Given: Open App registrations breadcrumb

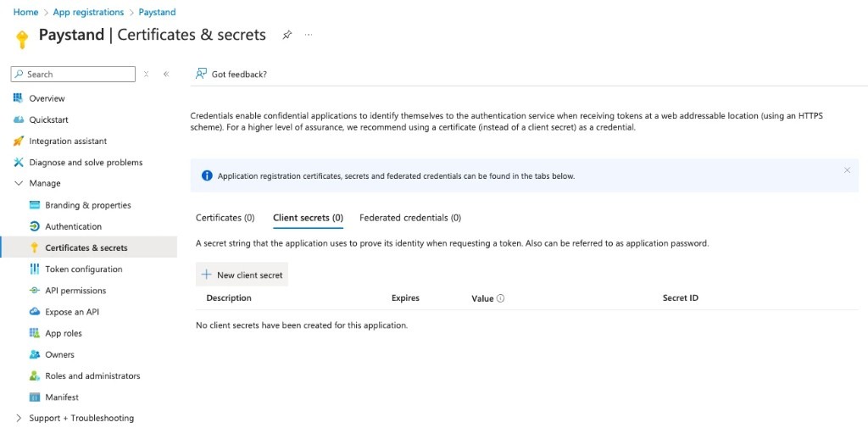Looking at the screenshot, I should (x=88, y=12).
